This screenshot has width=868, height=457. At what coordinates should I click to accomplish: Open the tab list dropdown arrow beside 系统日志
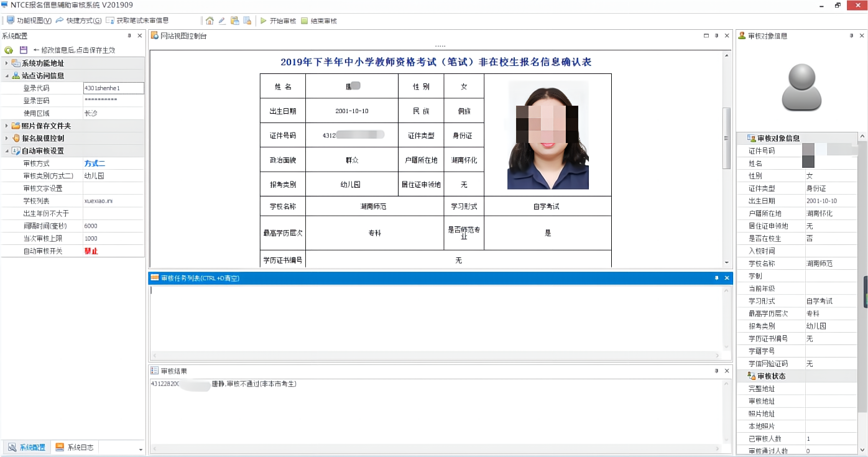click(141, 449)
